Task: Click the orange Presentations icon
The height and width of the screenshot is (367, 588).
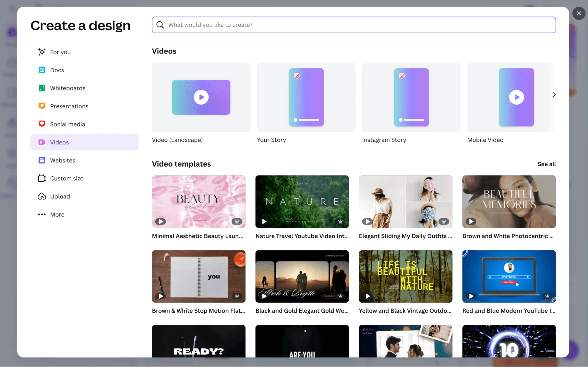Action: tap(42, 106)
